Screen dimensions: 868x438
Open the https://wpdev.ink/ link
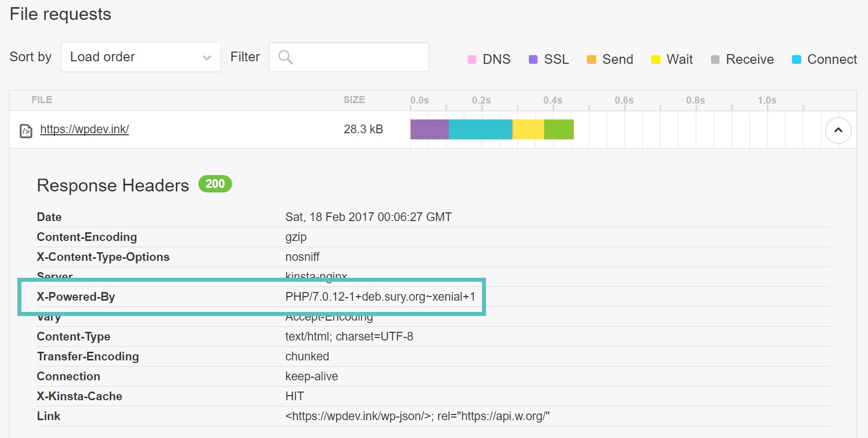(85, 129)
